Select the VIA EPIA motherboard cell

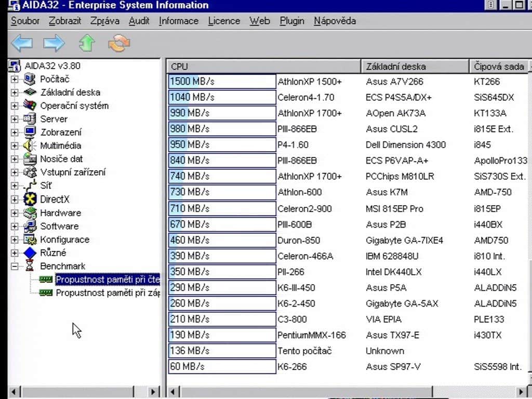coord(383,320)
